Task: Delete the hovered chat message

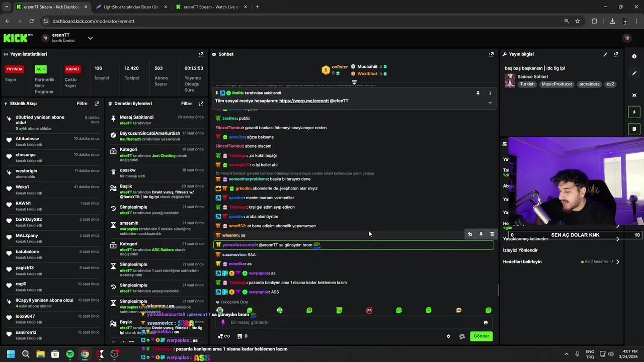Action: point(492,234)
